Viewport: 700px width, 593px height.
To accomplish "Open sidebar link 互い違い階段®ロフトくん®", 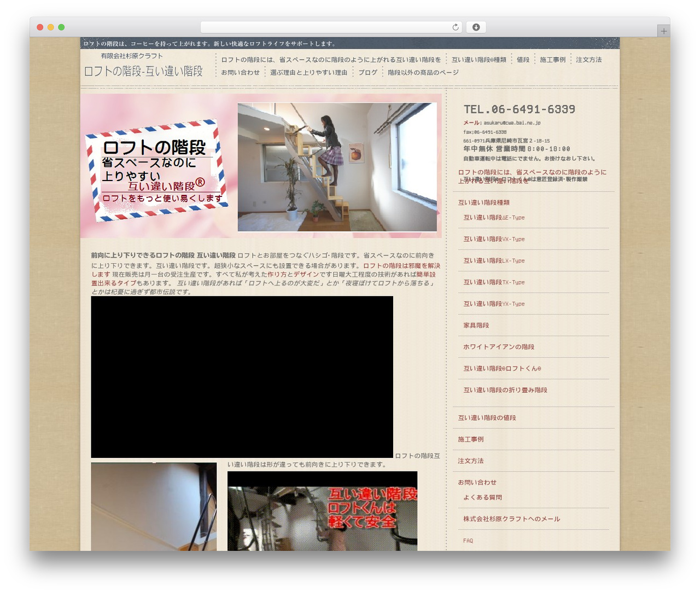I will tap(502, 369).
